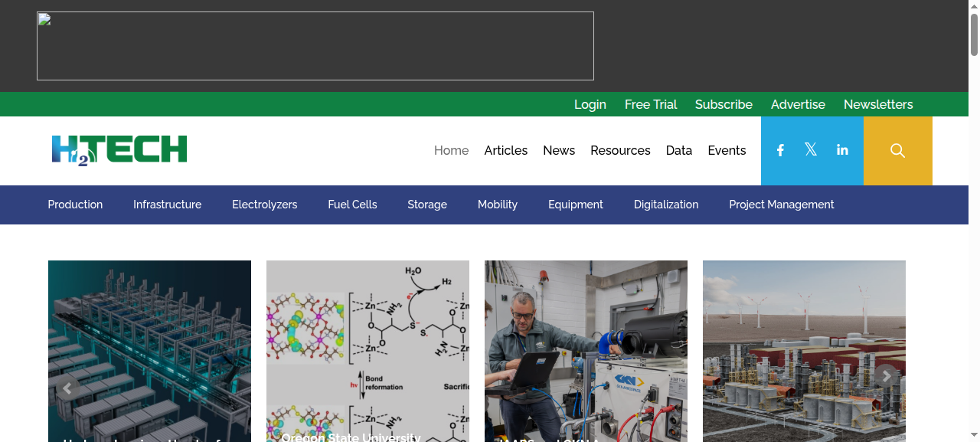
Task: Open the wind turbine plant article image
Action: click(804, 351)
